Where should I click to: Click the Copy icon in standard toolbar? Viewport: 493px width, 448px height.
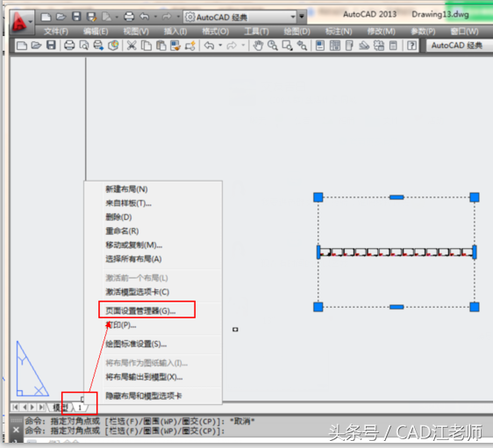point(146,46)
